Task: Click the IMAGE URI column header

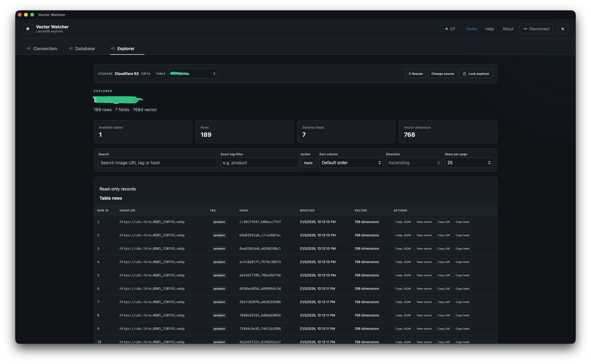Action: [x=127, y=210]
